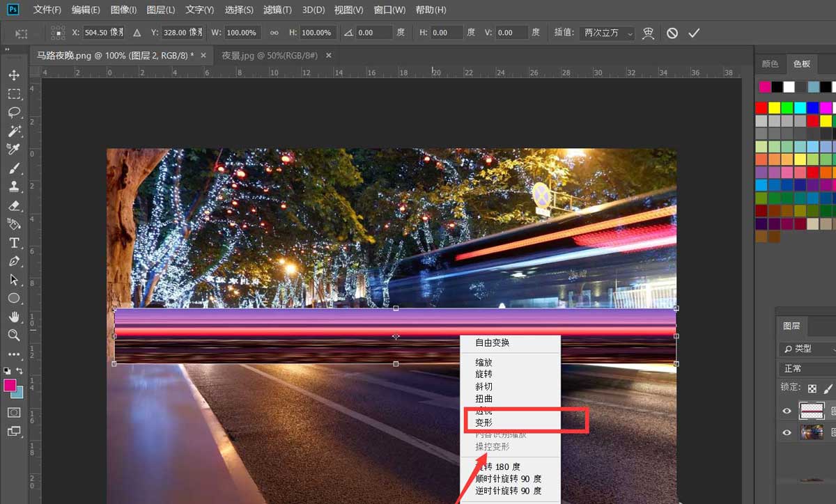Select the Horizontal Type tool
Viewport: 836px width, 504px height.
(x=14, y=243)
